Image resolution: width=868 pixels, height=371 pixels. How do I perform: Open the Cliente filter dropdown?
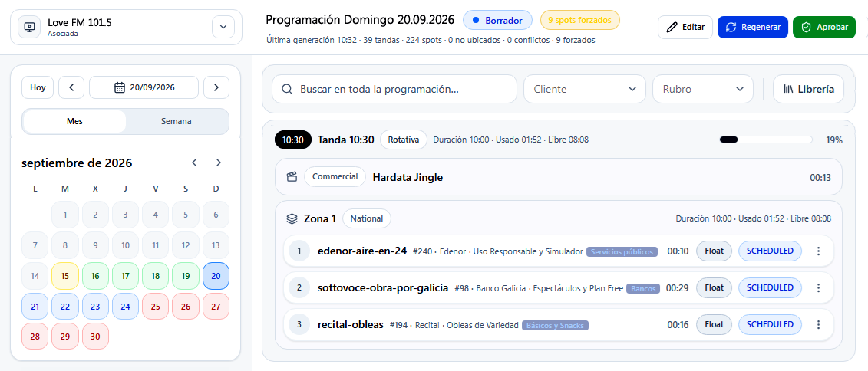(585, 89)
